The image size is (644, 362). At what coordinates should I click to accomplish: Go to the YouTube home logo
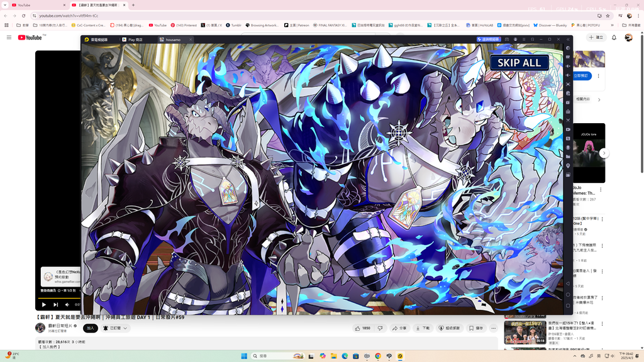[x=30, y=37]
